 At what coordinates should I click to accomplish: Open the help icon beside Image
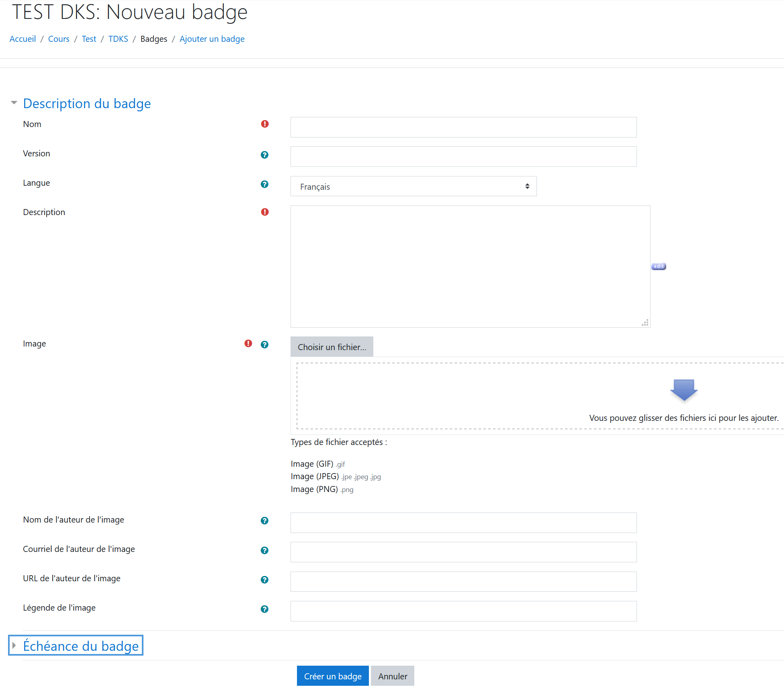264,344
